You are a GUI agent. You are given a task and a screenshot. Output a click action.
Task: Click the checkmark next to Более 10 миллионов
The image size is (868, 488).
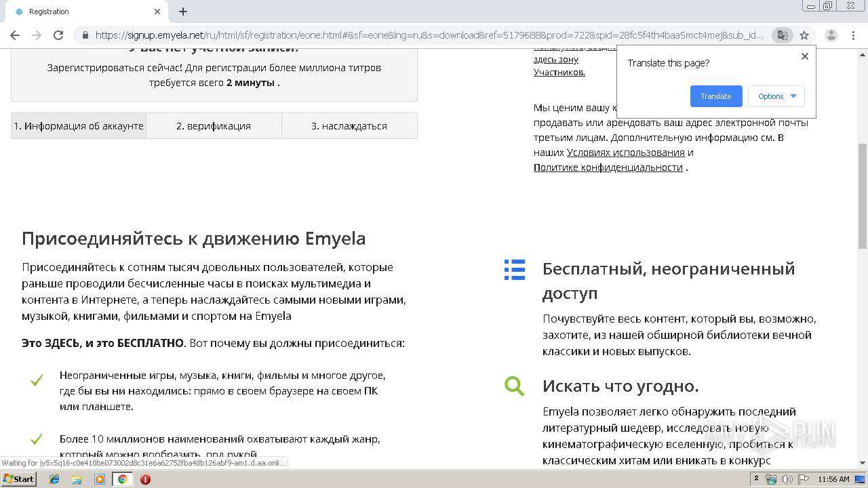tap(37, 439)
